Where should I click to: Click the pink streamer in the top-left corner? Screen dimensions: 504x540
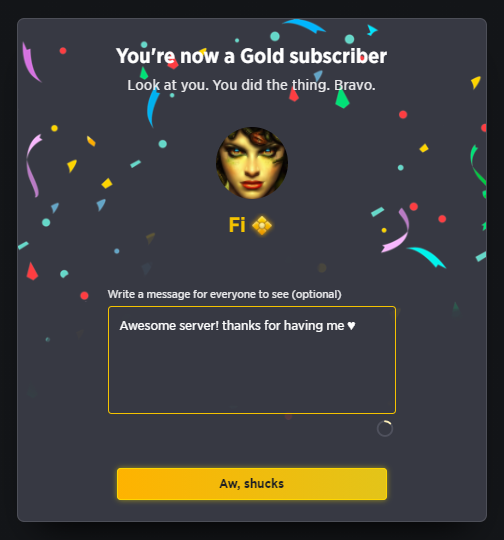tap(31, 63)
